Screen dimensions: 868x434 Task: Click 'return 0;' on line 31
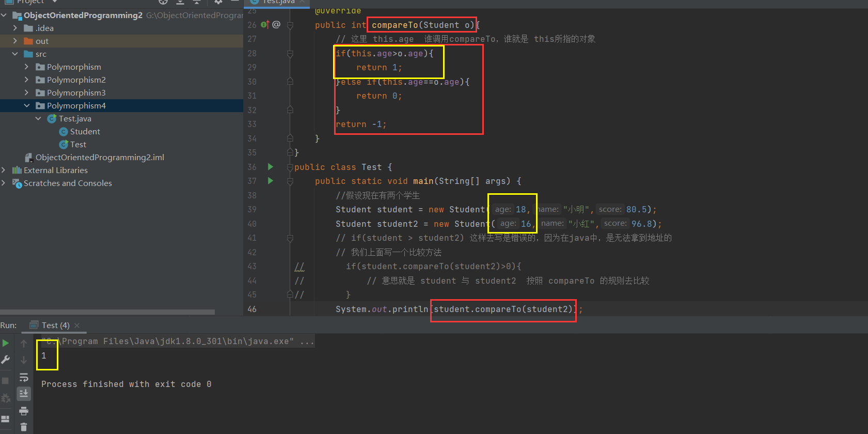coord(379,96)
